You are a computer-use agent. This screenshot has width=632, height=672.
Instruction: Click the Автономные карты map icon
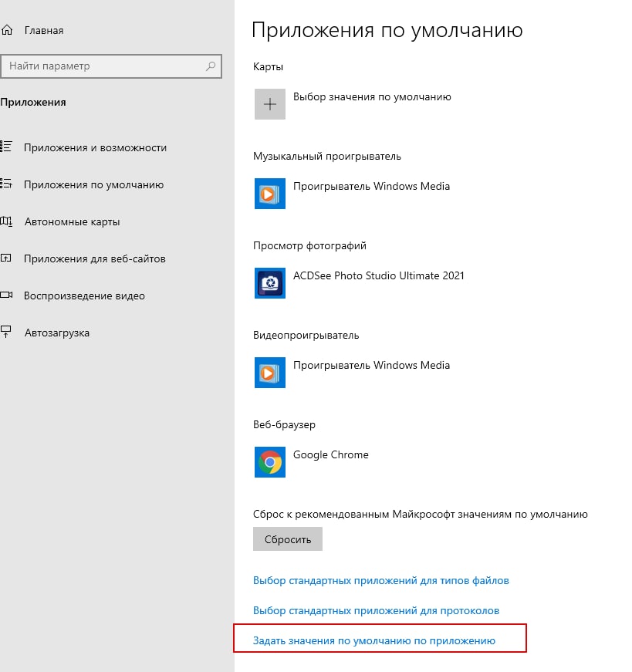[6, 221]
